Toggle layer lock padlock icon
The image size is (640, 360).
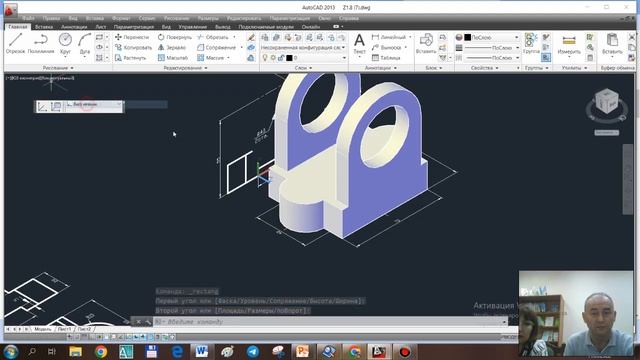[281, 58]
